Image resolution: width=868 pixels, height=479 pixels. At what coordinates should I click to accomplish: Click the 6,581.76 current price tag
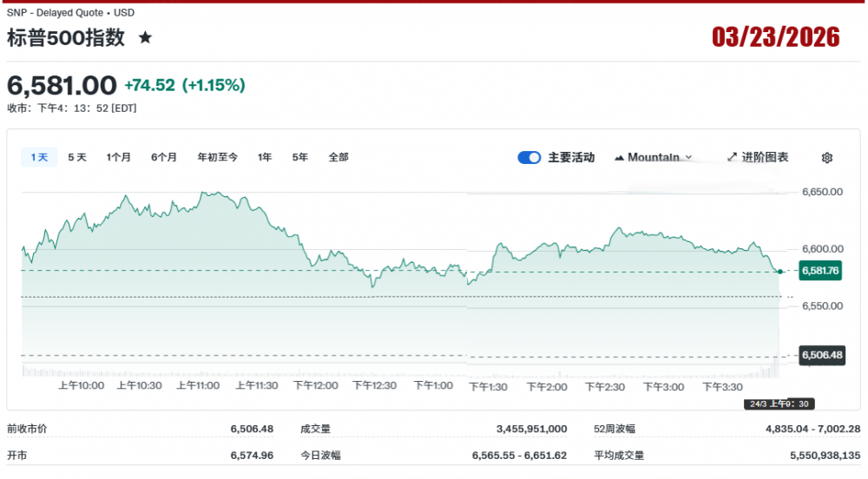[820, 271]
